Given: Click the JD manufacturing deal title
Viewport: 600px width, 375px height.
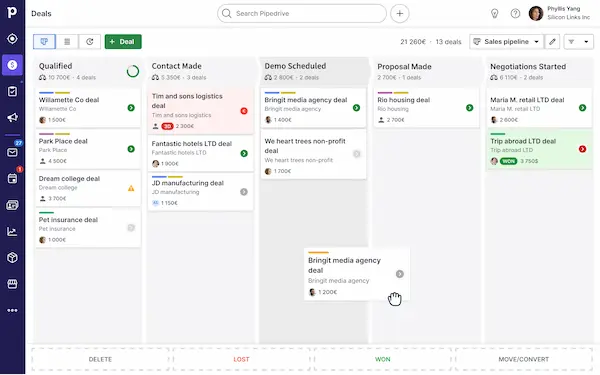Looking at the screenshot, I should [188, 183].
